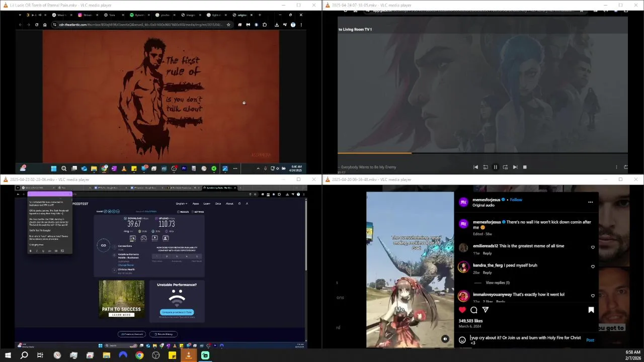Select rating 1 in Speedtest network survey
The height and width of the screenshot is (362, 644).
(x=157, y=256)
